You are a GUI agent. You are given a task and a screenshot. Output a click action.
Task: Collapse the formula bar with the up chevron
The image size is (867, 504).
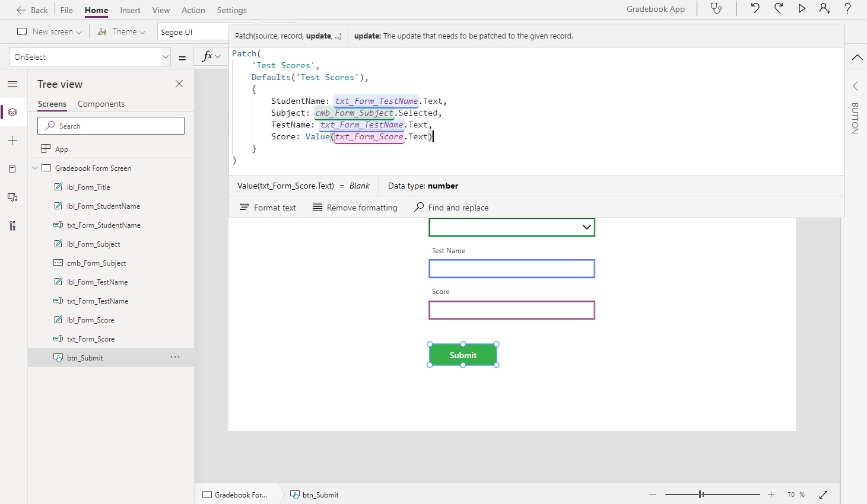tap(856, 58)
